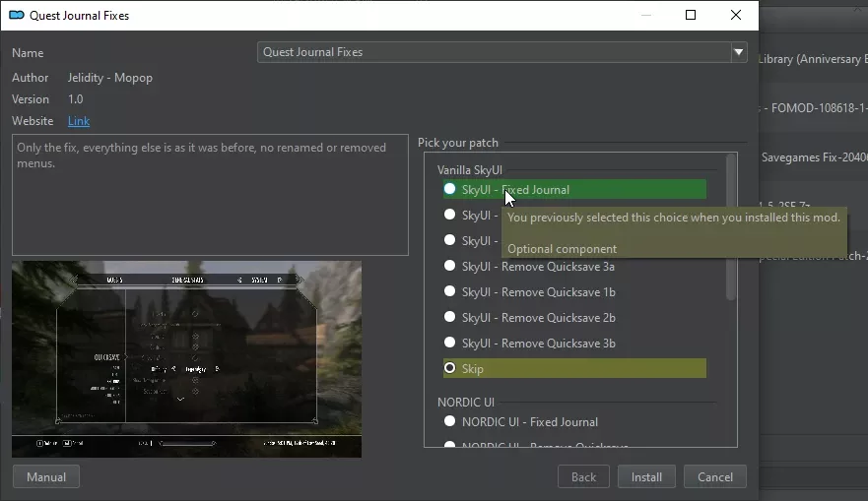Click the 'NORDIC UI' group heading
The height and width of the screenshot is (501, 868).
466,402
